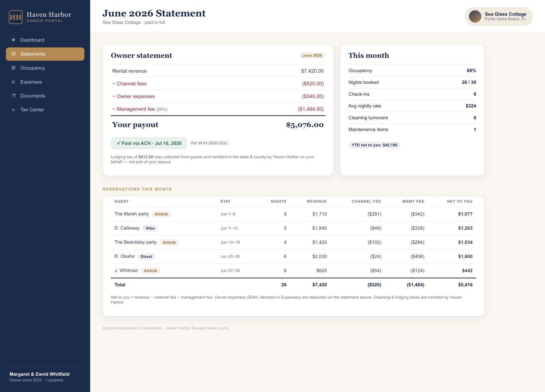Click the Paid via ACH status badge
The image size is (545, 392).
pos(149,143)
